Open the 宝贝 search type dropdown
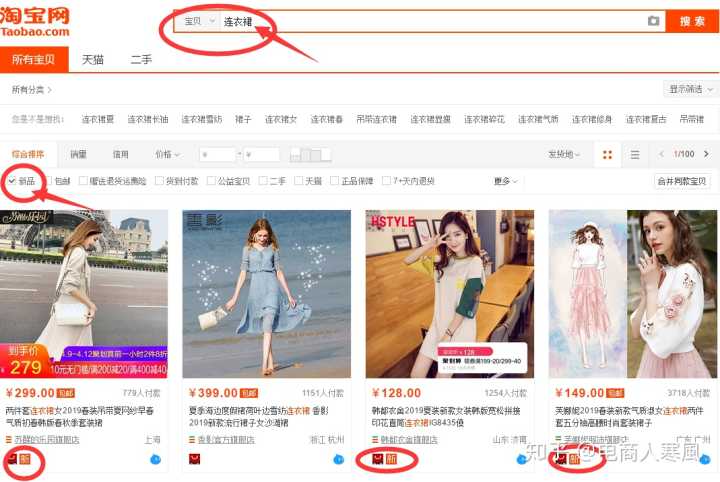720x482 pixels. pos(198,21)
